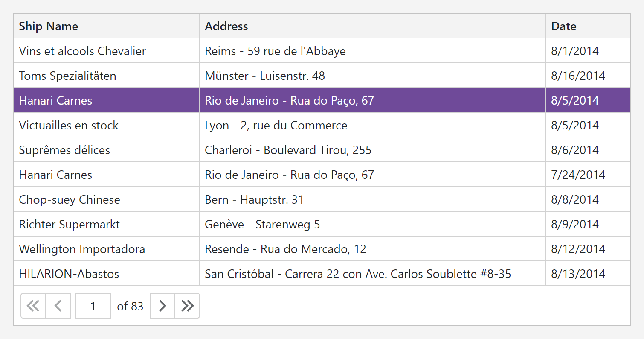Go to the previous page
The width and height of the screenshot is (644, 339).
pos(58,306)
